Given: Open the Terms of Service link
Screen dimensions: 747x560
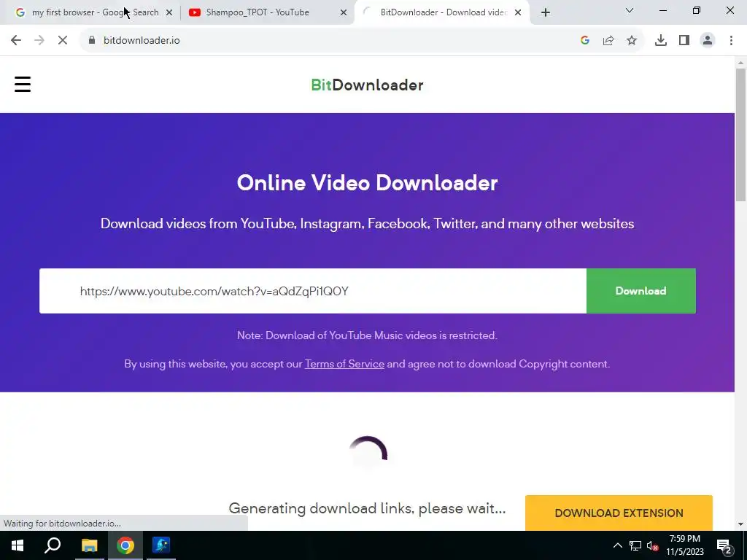Looking at the screenshot, I should point(344,364).
